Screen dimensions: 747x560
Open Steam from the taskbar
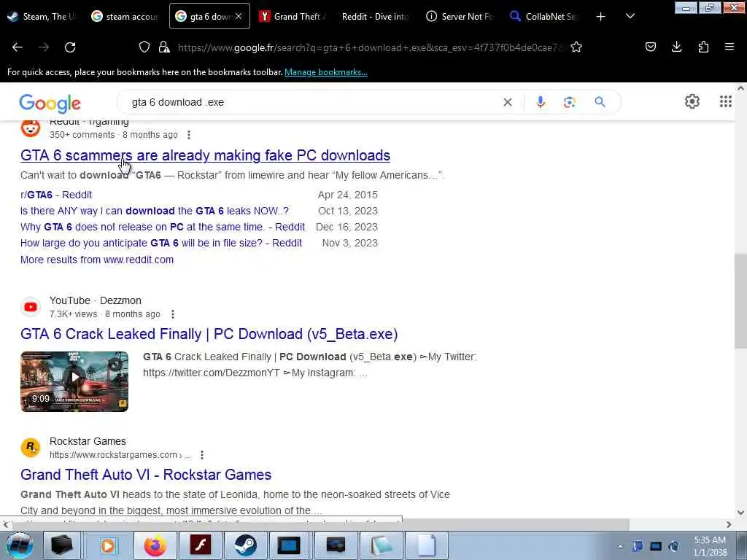245,545
